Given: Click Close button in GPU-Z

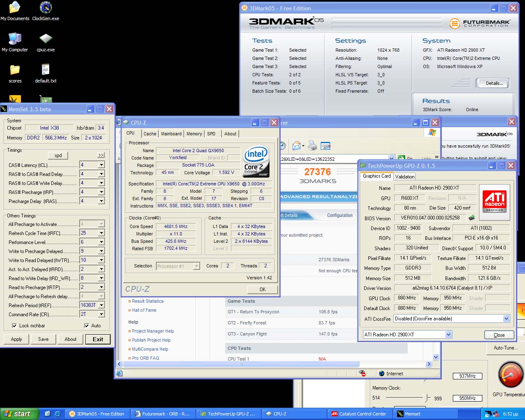Looking at the screenshot, I should [499, 335].
